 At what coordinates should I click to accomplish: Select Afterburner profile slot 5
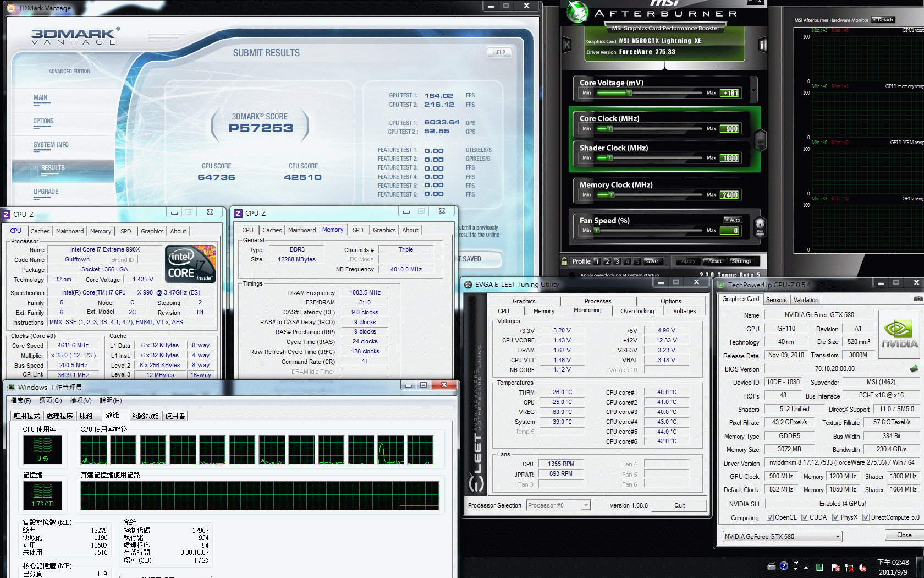point(637,261)
